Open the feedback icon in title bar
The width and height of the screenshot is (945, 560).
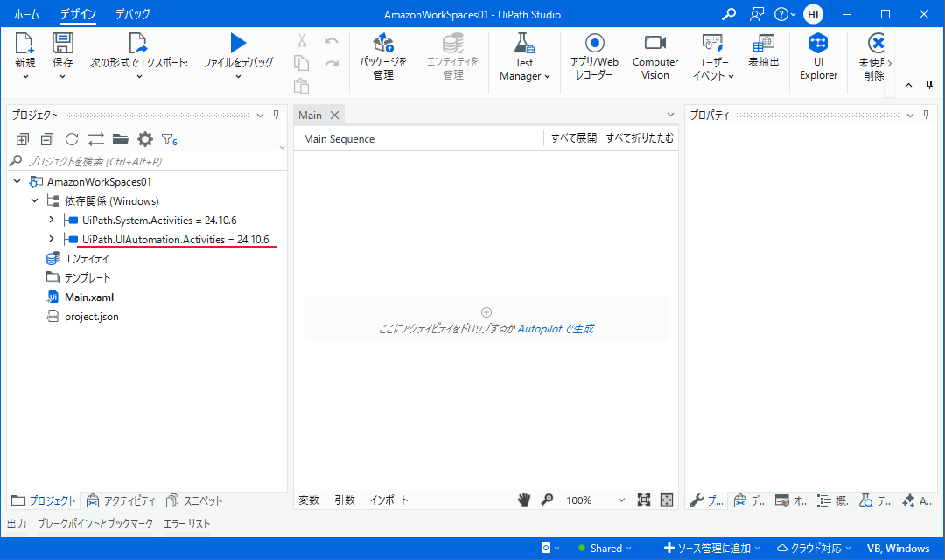(x=756, y=14)
